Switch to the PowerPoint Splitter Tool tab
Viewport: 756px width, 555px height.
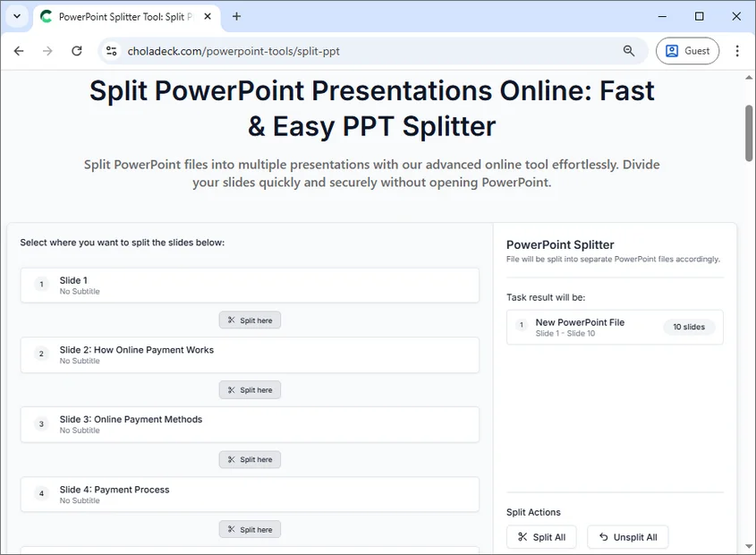pos(125,16)
